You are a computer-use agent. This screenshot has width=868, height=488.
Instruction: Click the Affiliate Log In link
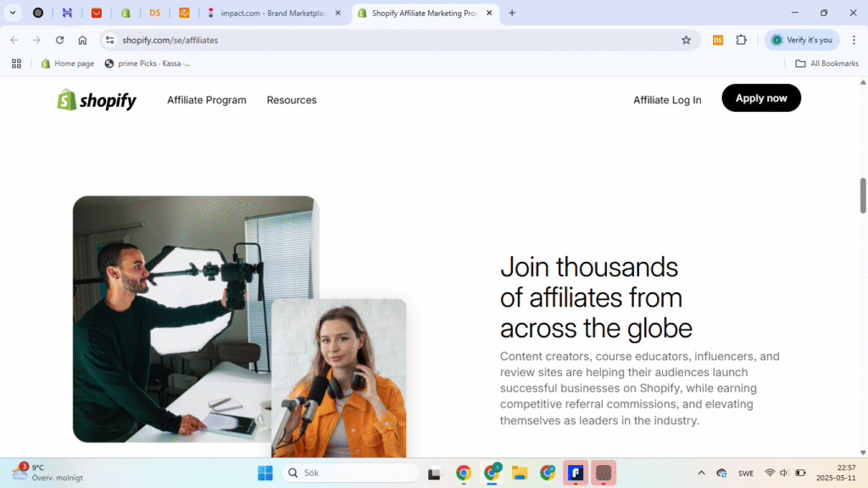point(667,100)
